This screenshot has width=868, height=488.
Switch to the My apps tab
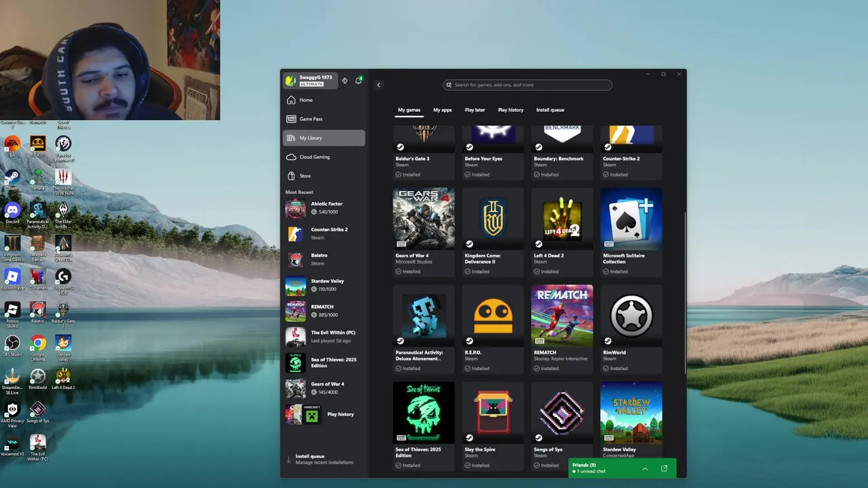click(442, 110)
